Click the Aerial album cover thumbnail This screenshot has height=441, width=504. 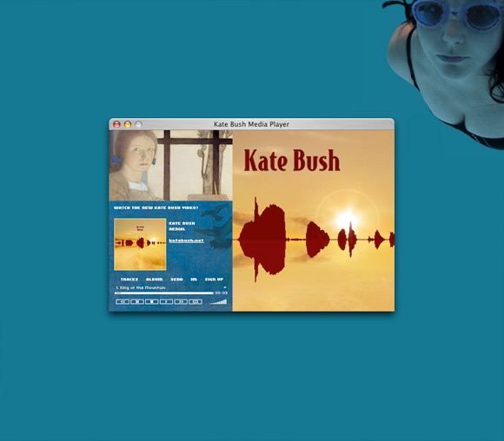coord(140,245)
